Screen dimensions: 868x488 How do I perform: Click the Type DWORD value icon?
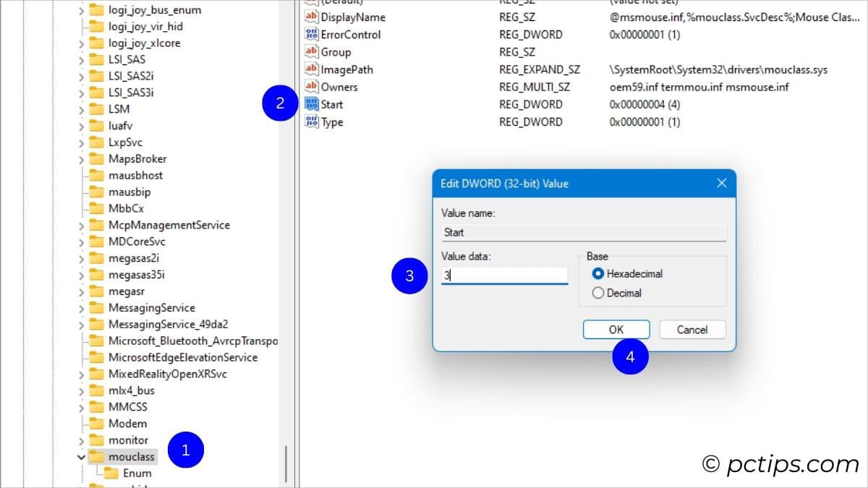[x=312, y=122]
